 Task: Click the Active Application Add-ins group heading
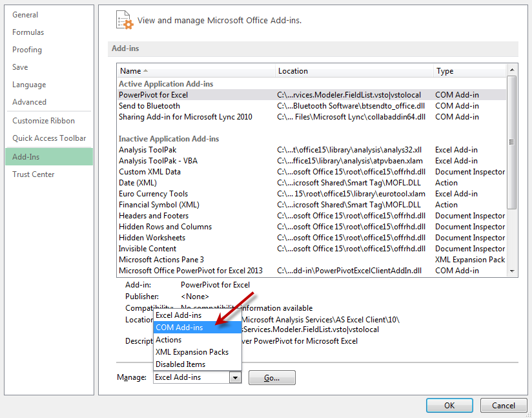click(166, 84)
